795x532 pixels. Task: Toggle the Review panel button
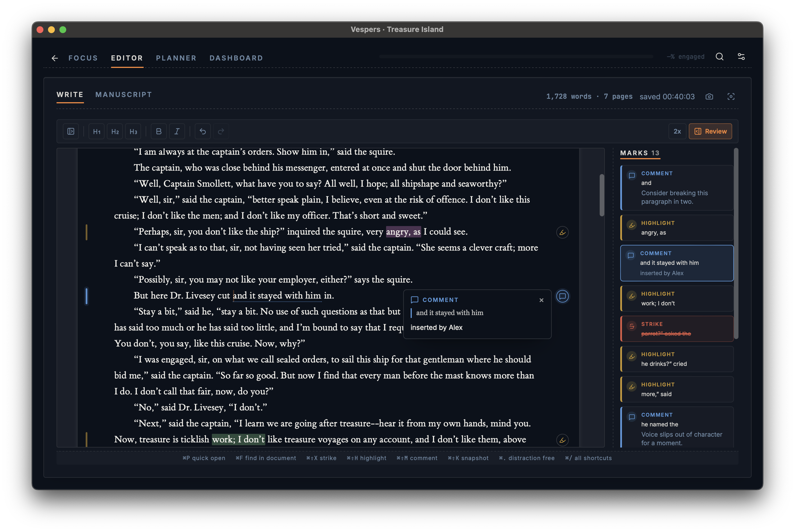(x=710, y=131)
